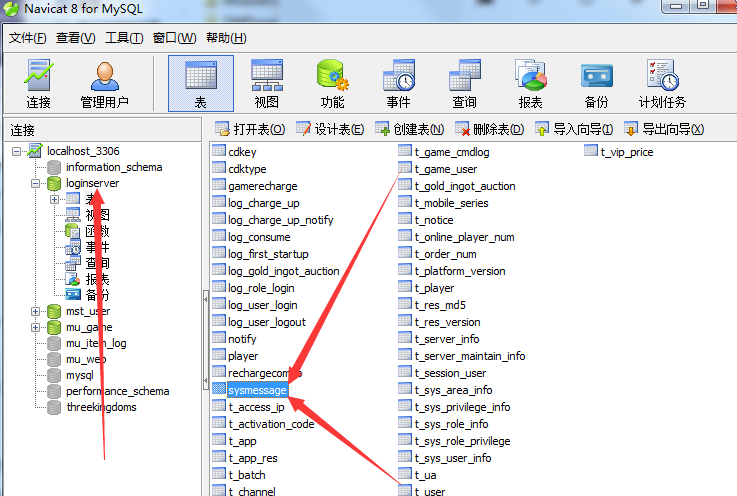
Task: Select the threekingdoms database in tree
Action: tap(101, 407)
